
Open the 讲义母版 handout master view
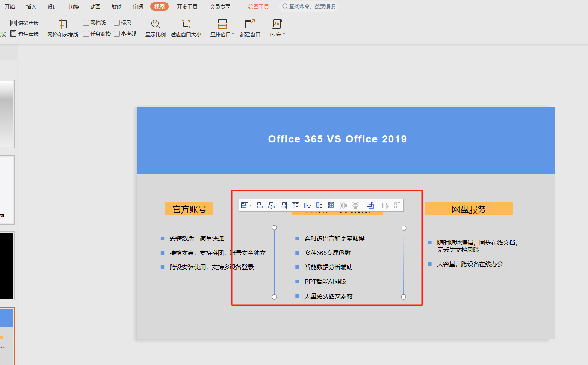(25, 23)
